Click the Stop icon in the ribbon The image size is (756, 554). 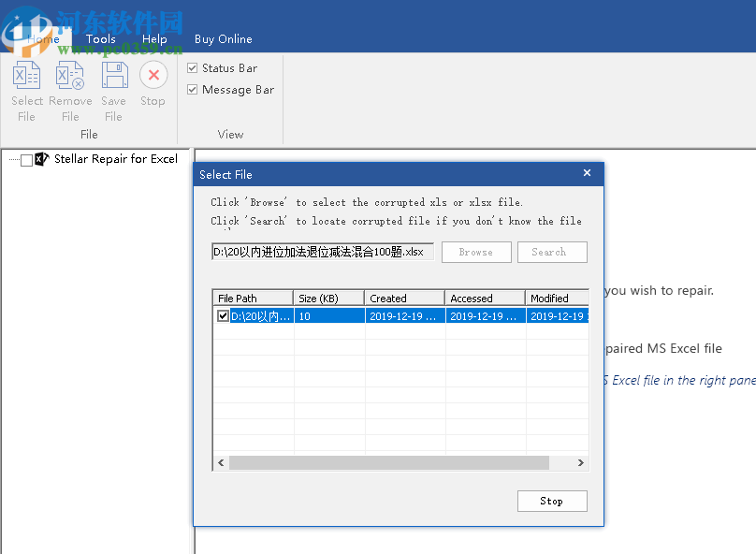153,75
